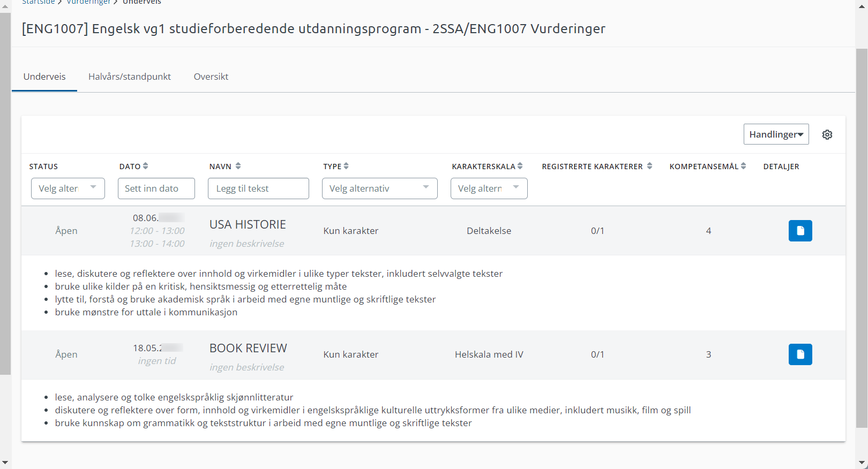Viewport: 868px width, 469px height.
Task: Click 'ingen tid' under BOOK REVIEW date
Action: pyautogui.click(x=157, y=361)
